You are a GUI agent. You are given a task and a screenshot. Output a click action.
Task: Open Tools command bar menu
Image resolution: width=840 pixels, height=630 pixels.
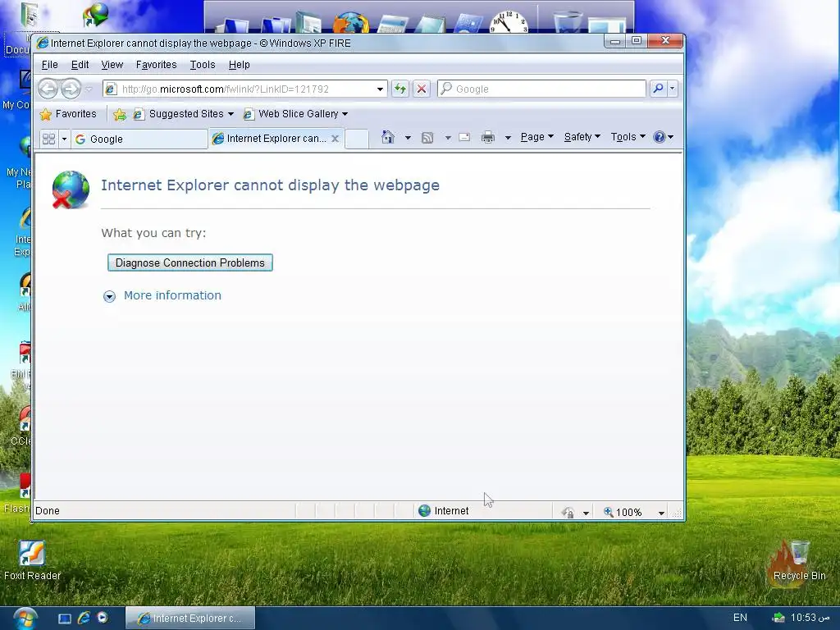point(628,137)
